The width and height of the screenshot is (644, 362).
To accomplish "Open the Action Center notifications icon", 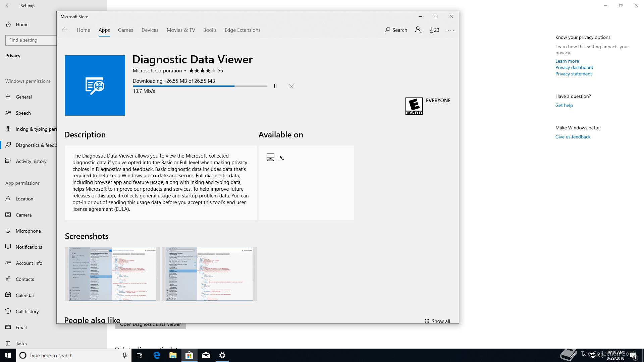I will point(634,355).
